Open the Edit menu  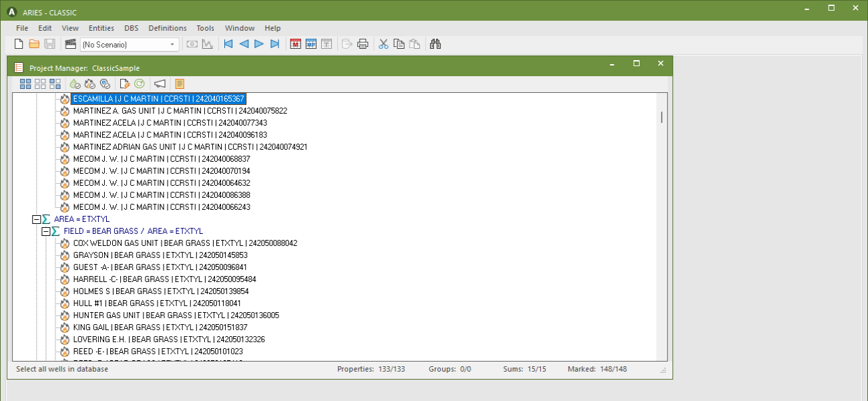pos(45,28)
